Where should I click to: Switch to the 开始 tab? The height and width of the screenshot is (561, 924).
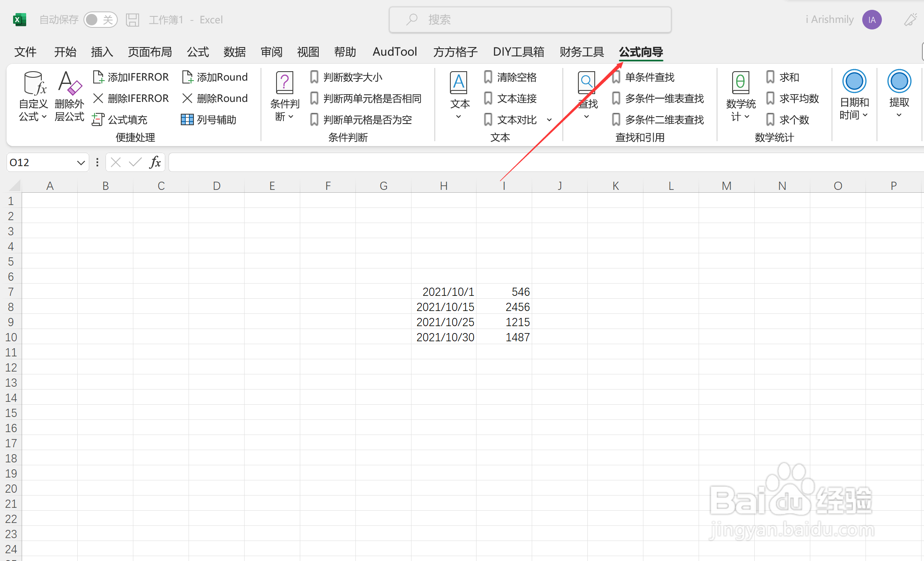tap(65, 52)
